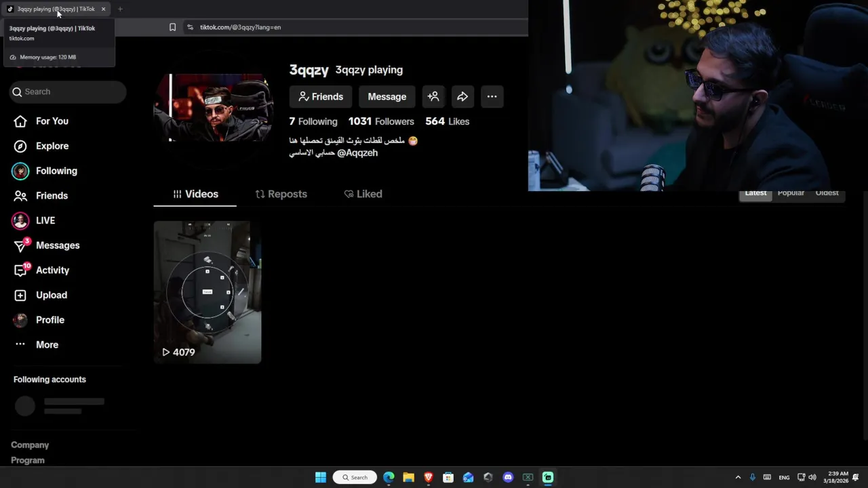Launch Microsoft Edge from taskbar

[389, 477]
